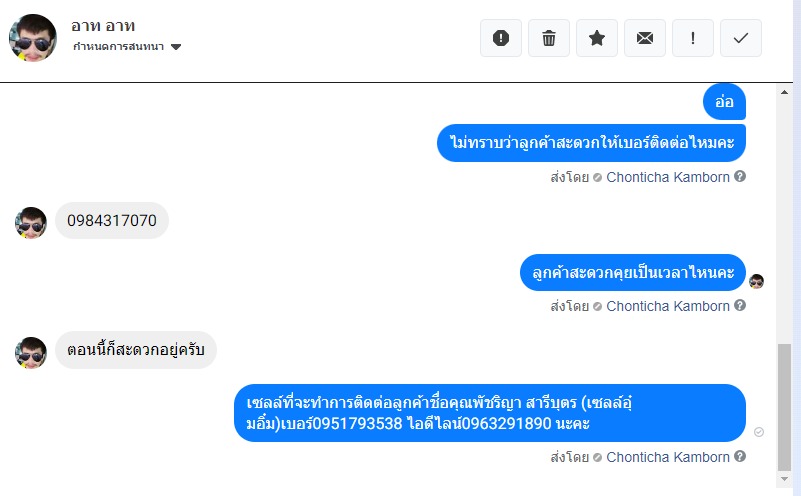Expand the กำหนดการสนทนา dropdown arrow
Image resolution: width=801 pixels, height=496 pixels.
click(176, 47)
